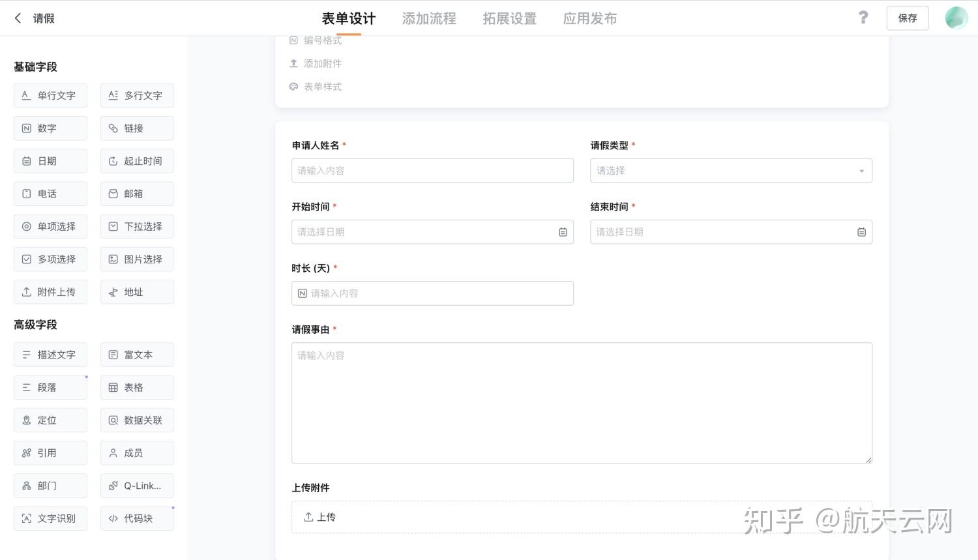The height and width of the screenshot is (560, 978).
Task: Add a 单项选择 field
Action: click(x=50, y=226)
